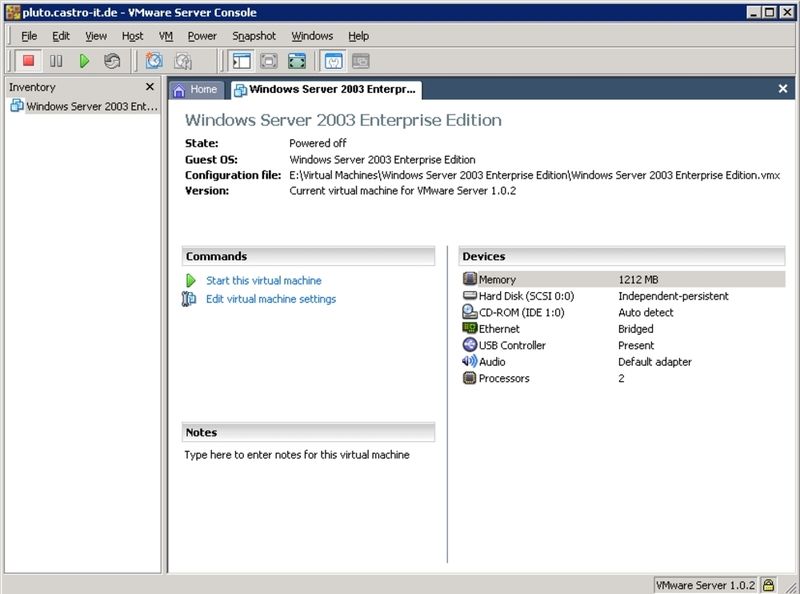Viewport: 800px width, 594px height.
Task: Reset the virtual machine using toolbar icon
Action: [112, 60]
